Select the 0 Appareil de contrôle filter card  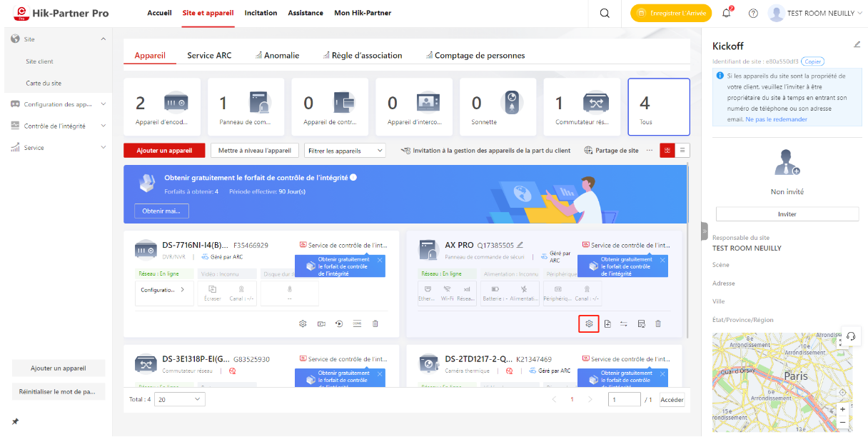tap(330, 106)
